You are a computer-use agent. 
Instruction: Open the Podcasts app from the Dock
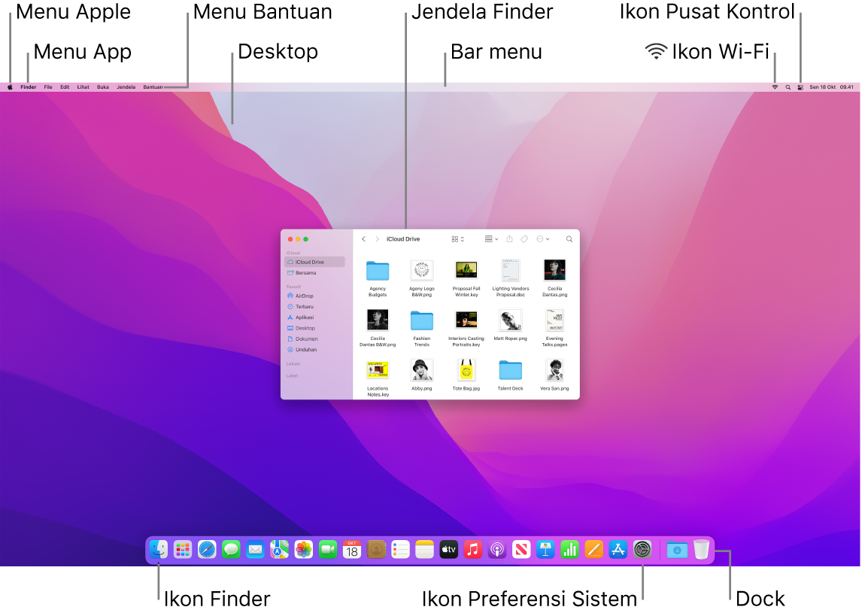pyautogui.click(x=497, y=550)
